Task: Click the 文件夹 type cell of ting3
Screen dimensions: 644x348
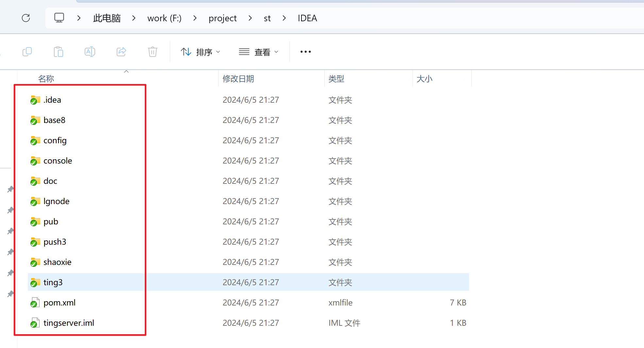Action: 340,282
